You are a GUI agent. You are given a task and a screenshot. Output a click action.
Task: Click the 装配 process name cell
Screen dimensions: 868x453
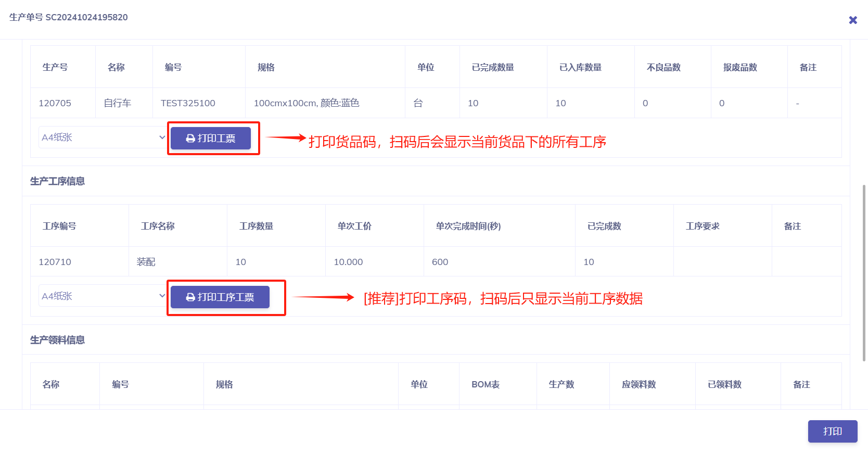pyautogui.click(x=146, y=262)
